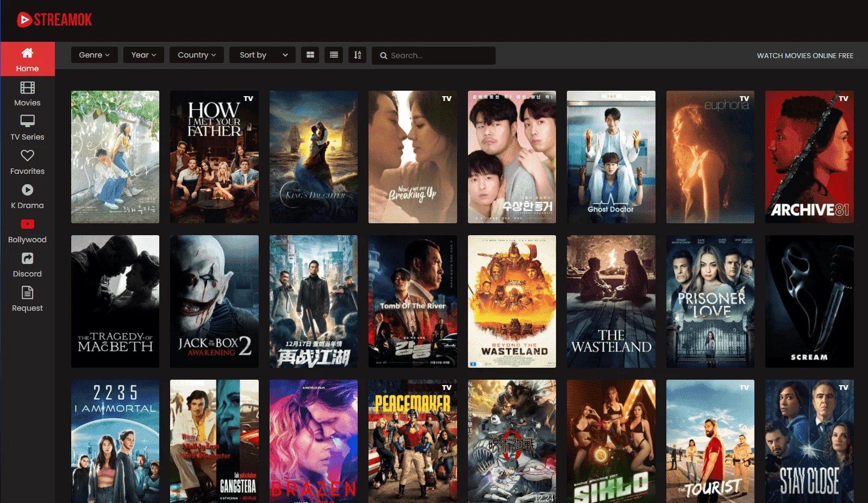Open Movies from the sidebar
The image size is (868, 503).
click(27, 94)
